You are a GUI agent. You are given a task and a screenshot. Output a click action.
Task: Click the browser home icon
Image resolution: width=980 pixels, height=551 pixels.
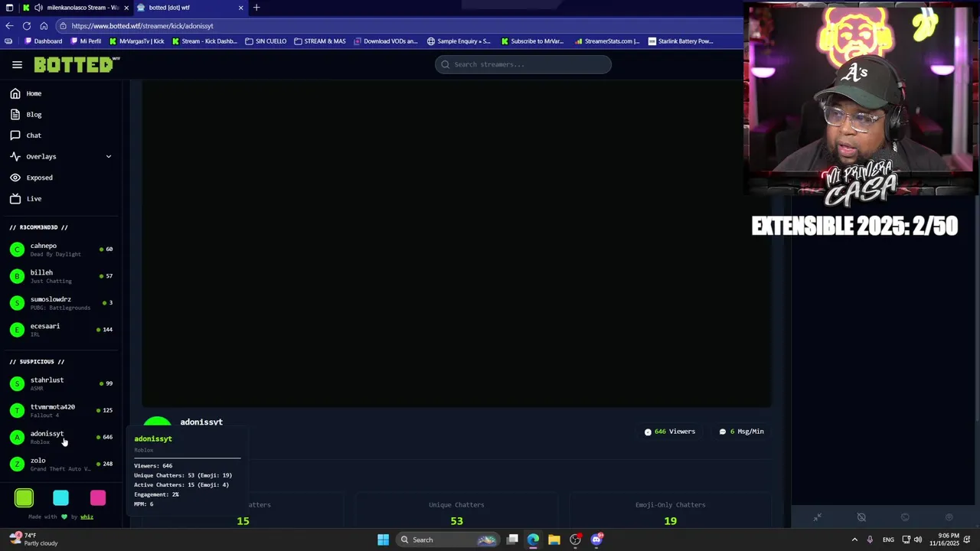pos(44,26)
